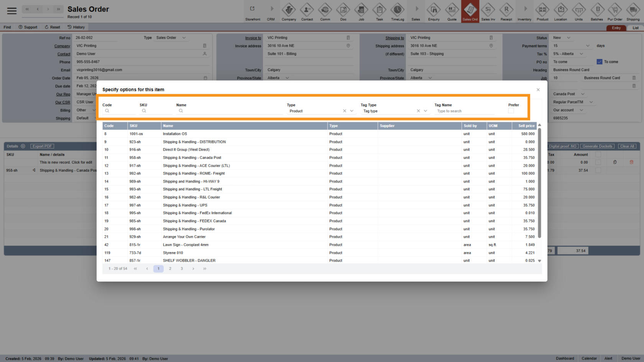Toggle the Amount column header checkbox
This screenshot has height=362, width=644.
598,154
